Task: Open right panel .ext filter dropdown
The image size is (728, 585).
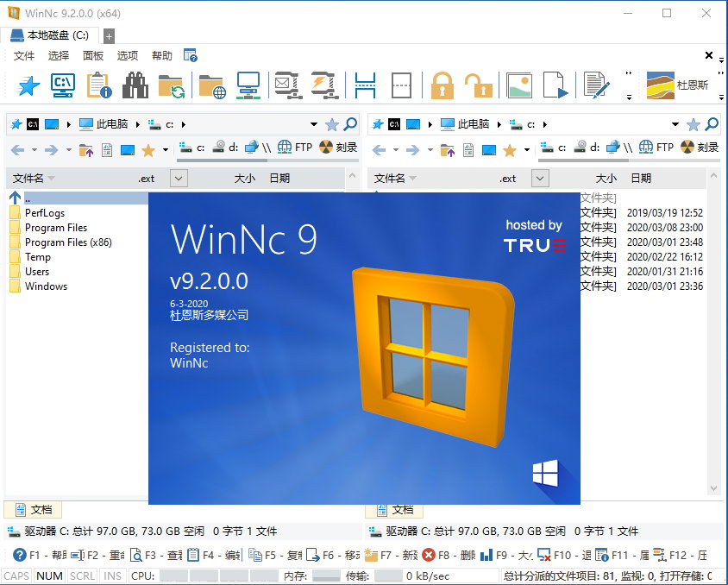Action: (540, 178)
